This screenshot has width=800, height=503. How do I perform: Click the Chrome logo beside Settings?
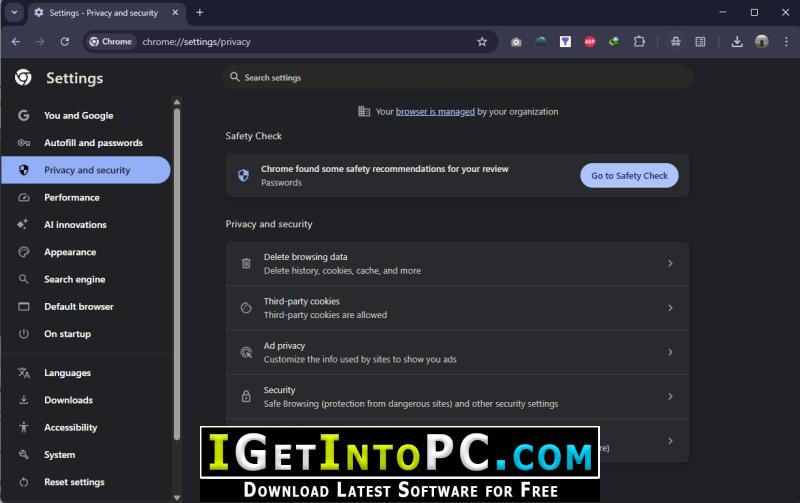23,78
